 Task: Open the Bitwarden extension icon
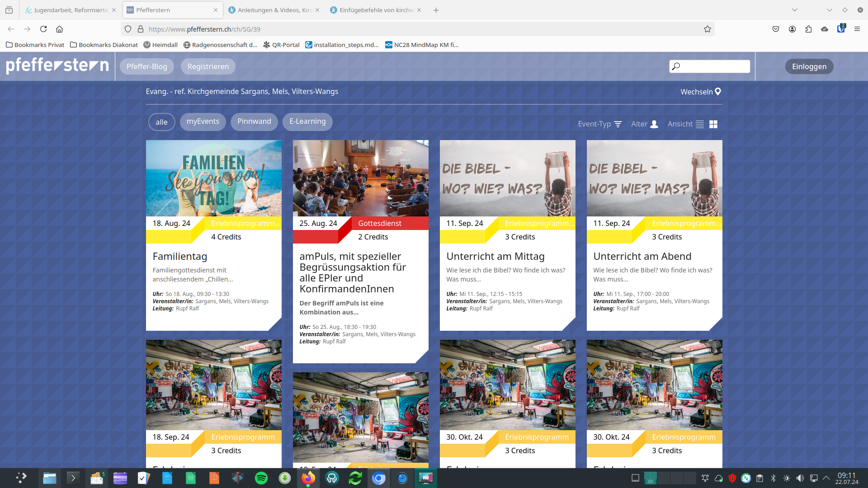click(x=841, y=28)
